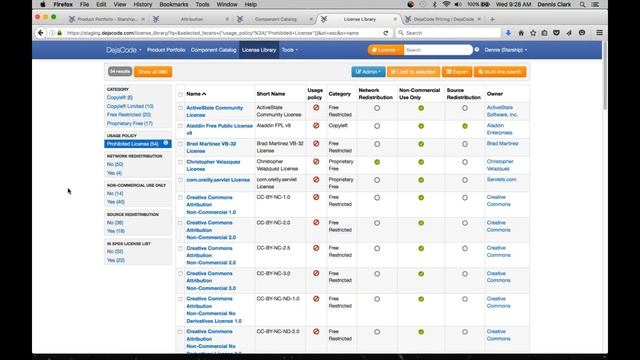The width and height of the screenshot is (640, 360).
Task: Open the Firefox hamburger menu
Action: 599,33
